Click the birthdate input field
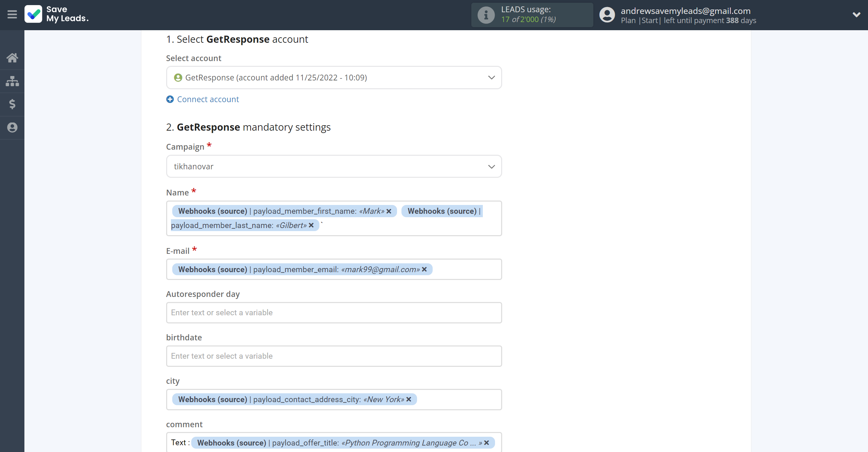 tap(334, 356)
